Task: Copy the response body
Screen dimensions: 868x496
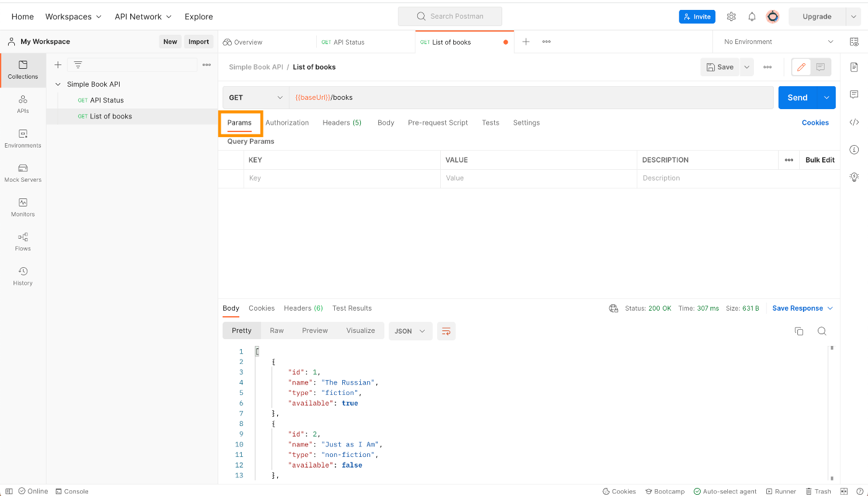Action: [799, 331]
